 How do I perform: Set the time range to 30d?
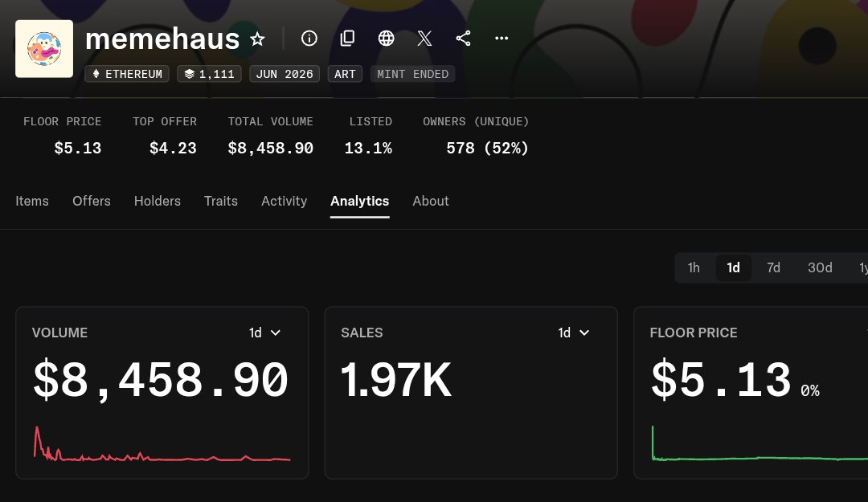[x=820, y=268]
